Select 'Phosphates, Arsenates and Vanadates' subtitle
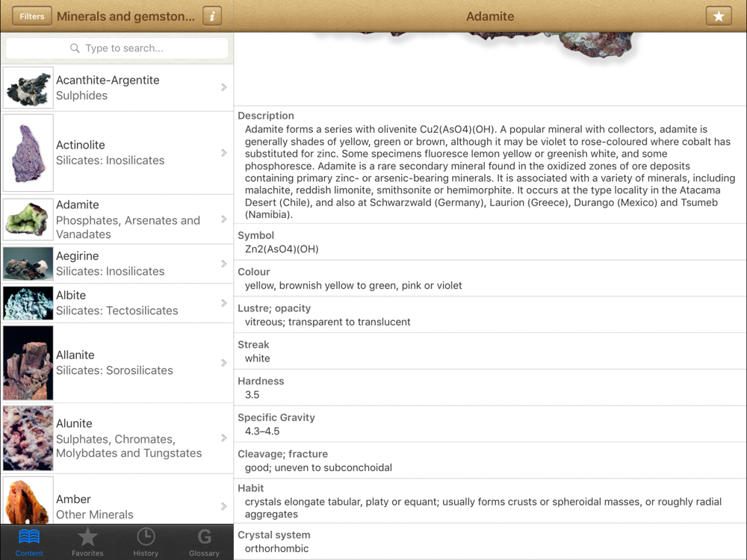747x560 pixels. 128,227
